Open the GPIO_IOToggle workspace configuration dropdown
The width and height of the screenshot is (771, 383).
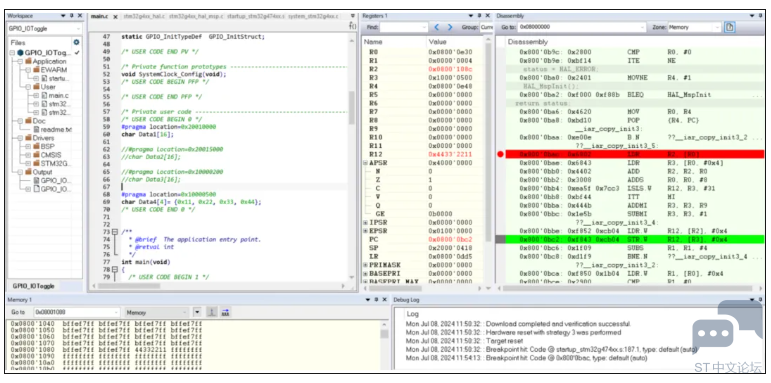pos(45,29)
